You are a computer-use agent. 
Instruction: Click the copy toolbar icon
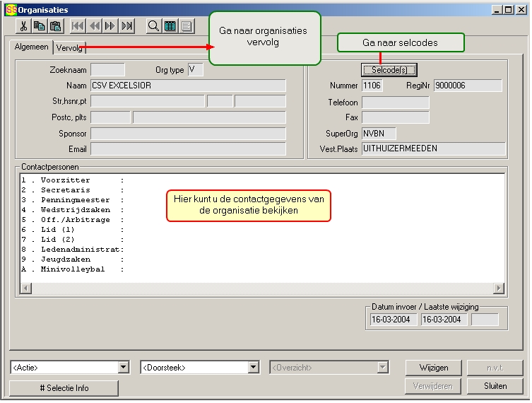click(x=40, y=26)
